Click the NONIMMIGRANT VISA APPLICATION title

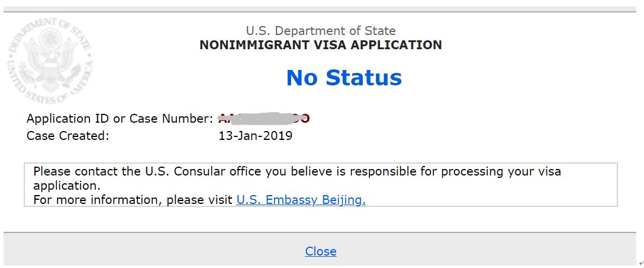(321, 45)
